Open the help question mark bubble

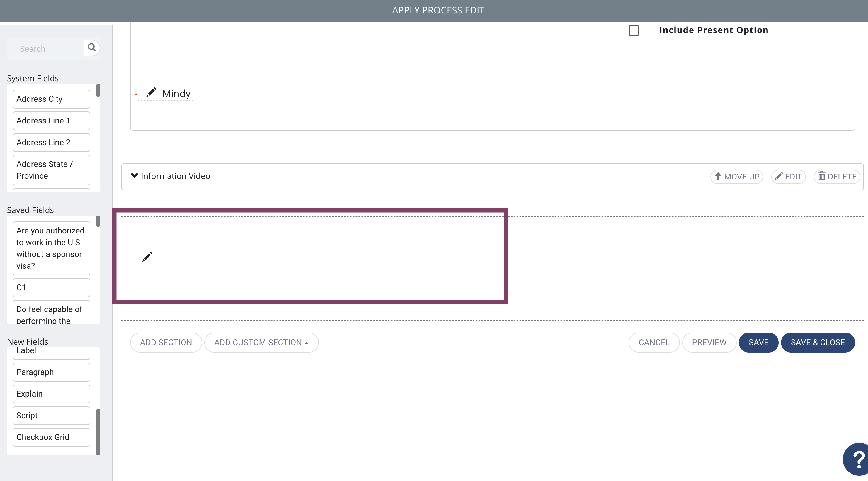(857, 459)
